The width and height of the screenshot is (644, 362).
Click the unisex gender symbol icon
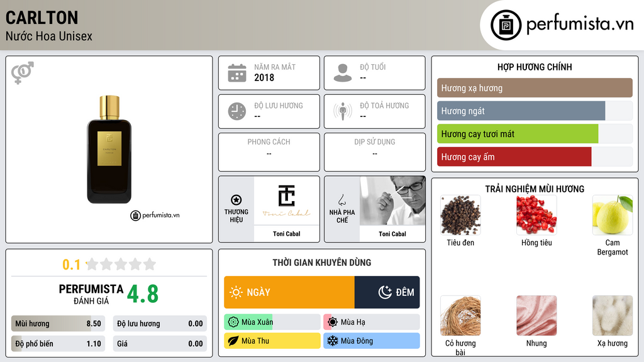[x=23, y=73]
